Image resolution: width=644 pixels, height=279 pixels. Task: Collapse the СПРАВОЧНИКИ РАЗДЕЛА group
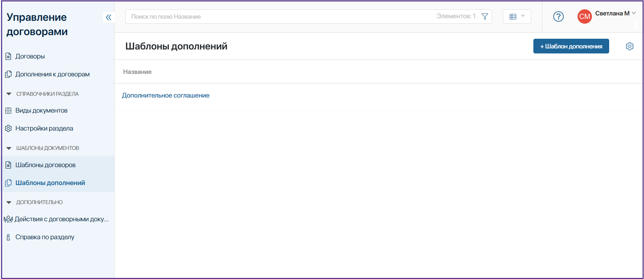[x=9, y=94]
